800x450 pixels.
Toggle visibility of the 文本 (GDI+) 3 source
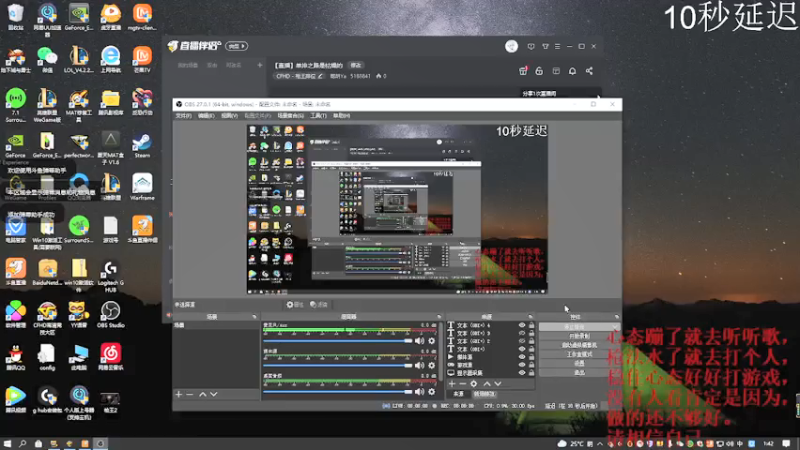pos(521,333)
